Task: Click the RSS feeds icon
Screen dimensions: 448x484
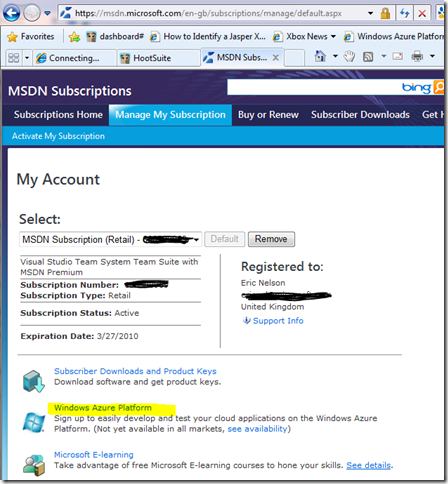Action: (368, 57)
